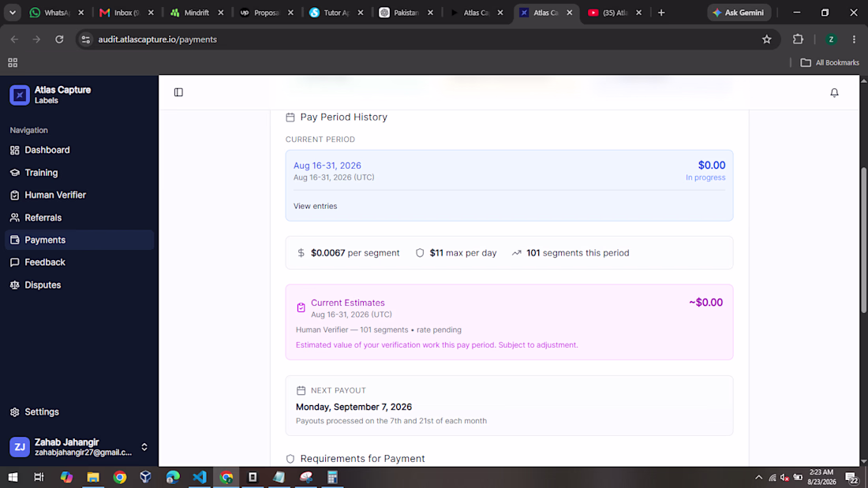The width and height of the screenshot is (868, 488).
Task: Click the Ask Gemini button
Action: (739, 13)
